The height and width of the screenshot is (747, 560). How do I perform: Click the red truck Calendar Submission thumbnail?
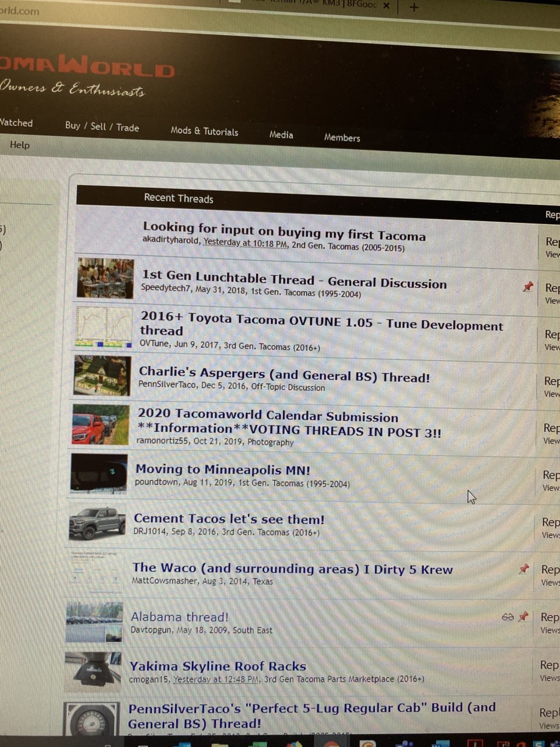click(x=100, y=424)
